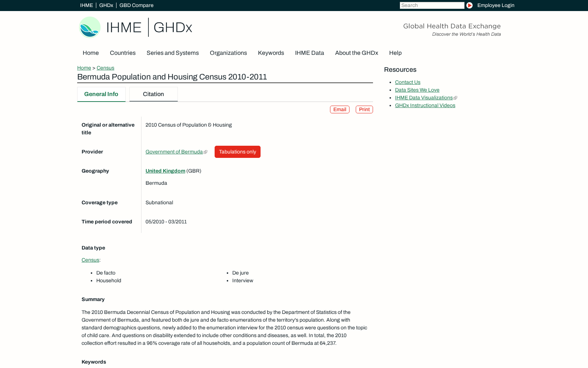Click the page title Bermuda Population and Housing Census
This screenshot has width=588, height=368.
[172, 77]
